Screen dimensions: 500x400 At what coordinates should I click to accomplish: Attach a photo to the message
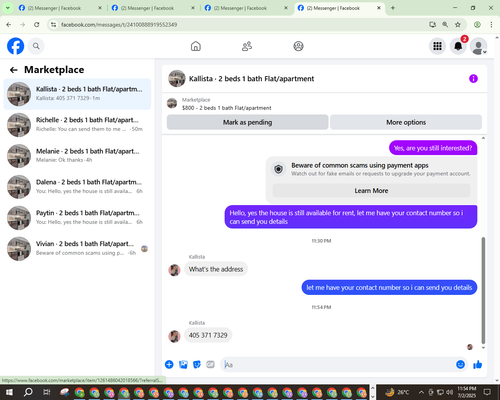183,364
